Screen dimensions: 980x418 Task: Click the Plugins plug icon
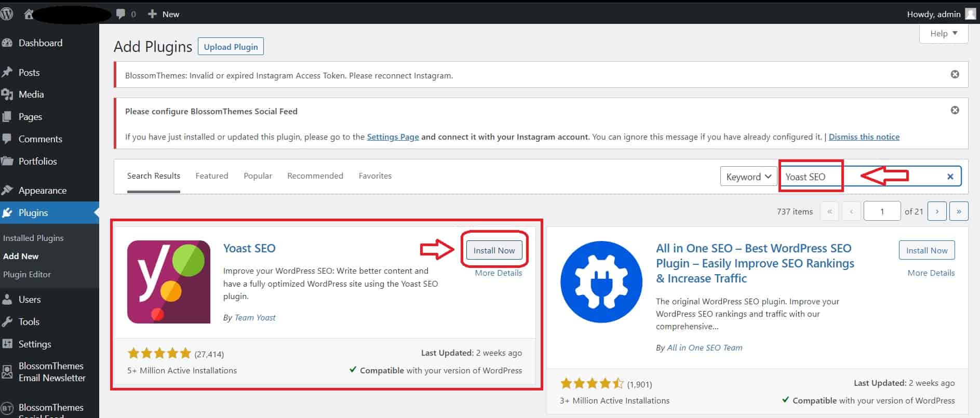pyautogui.click(x=7, y=213)
